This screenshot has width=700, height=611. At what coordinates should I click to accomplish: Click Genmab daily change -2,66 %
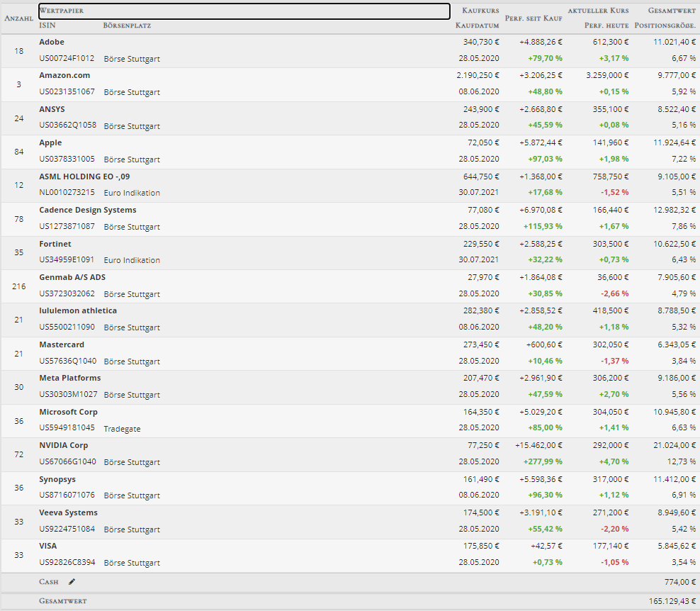coord(615,294)
